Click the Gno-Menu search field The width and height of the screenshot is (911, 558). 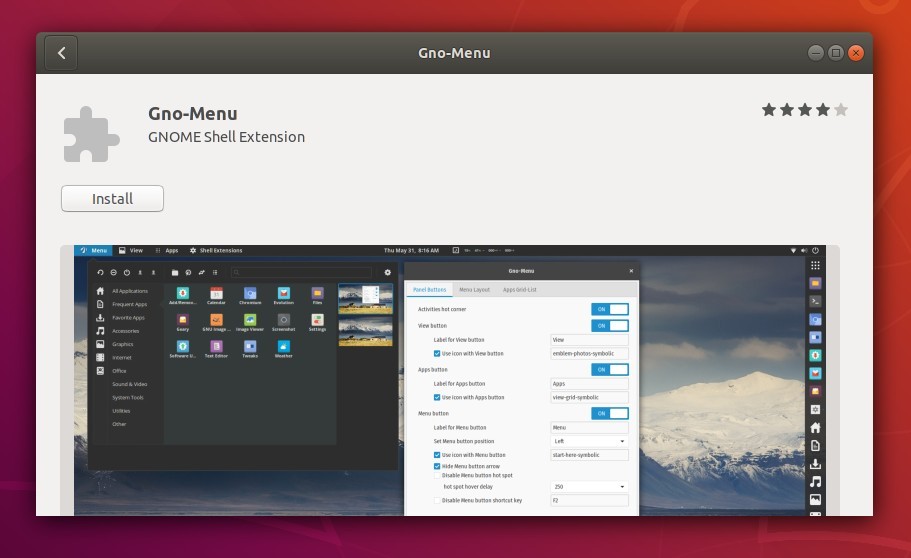point(302,272)
